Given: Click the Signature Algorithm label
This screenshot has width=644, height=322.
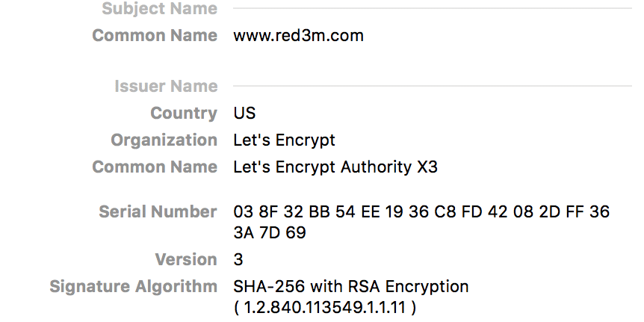Looking at the screenshot, I should tap(134, 287).
